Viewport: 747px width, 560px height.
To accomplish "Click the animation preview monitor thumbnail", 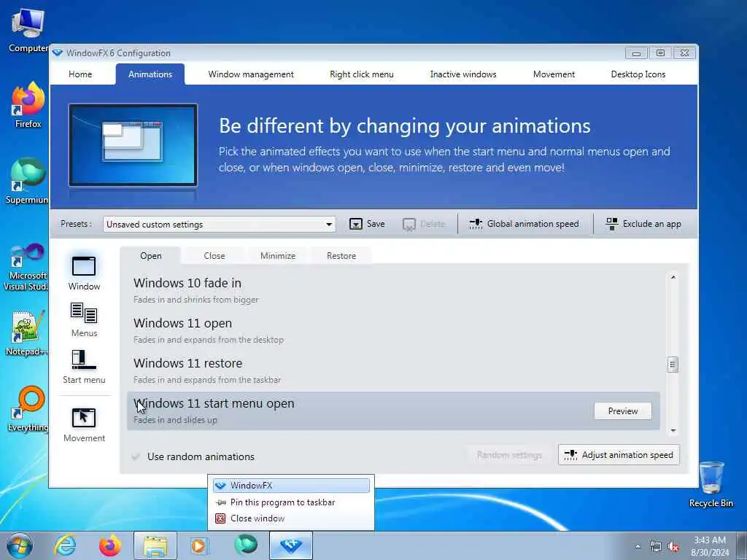I will [133, 145].
